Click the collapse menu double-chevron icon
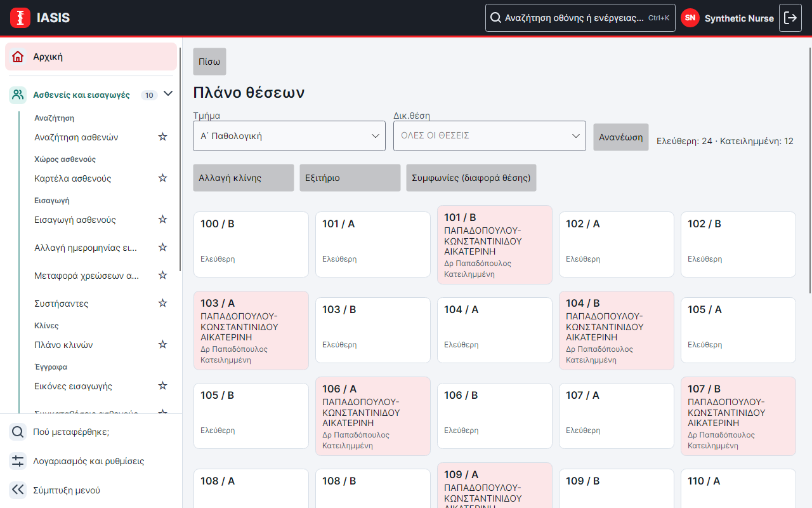The width and height of the screenshot is (812, 508). [18, 490]
